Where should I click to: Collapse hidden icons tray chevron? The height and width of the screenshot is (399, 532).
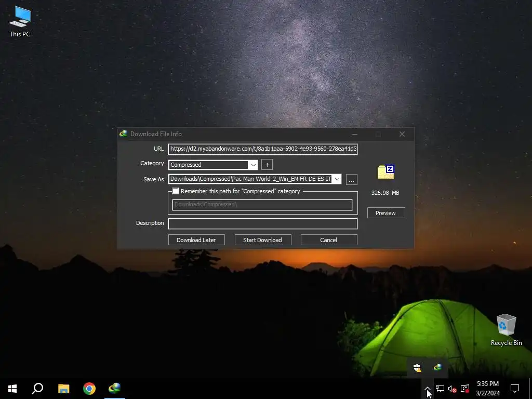[x=427, y=389]
